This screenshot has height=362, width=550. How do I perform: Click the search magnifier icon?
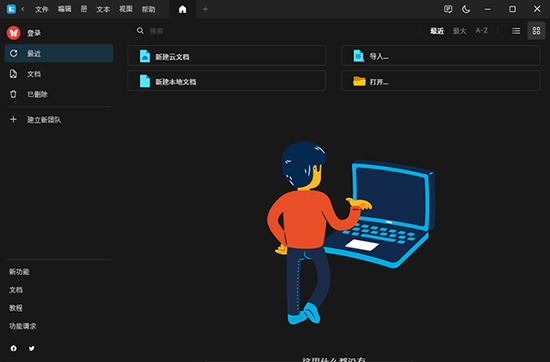140,31
